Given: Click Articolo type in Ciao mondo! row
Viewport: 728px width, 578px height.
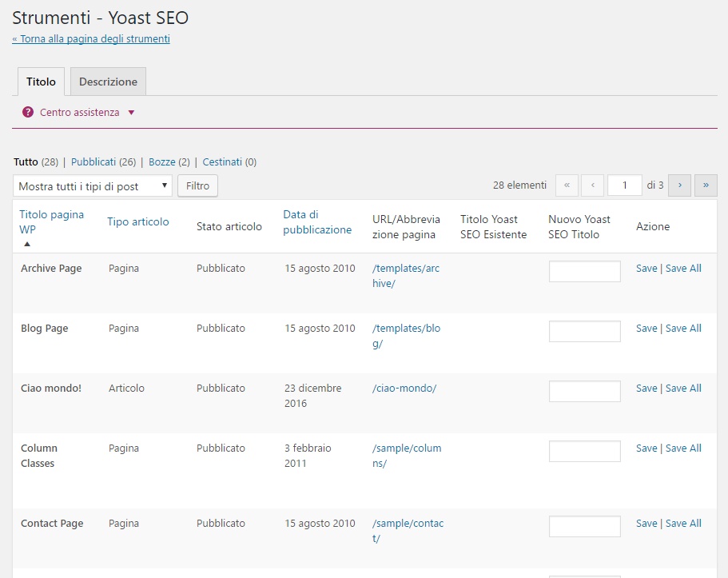Looking at the screenshot, I should 126,389.
